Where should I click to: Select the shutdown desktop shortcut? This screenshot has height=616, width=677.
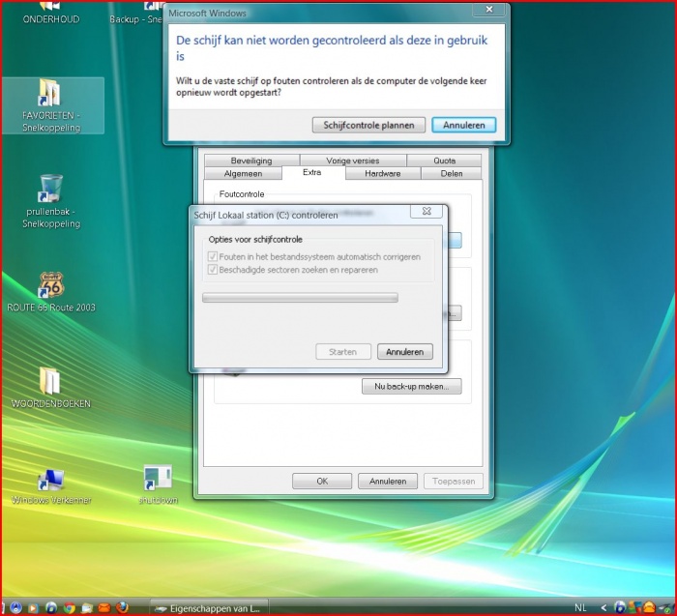[158, 484]
